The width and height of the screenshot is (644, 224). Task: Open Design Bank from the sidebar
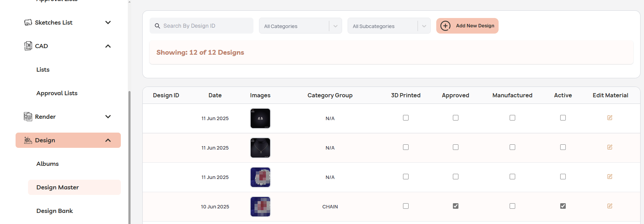click(x=54, y=210)
